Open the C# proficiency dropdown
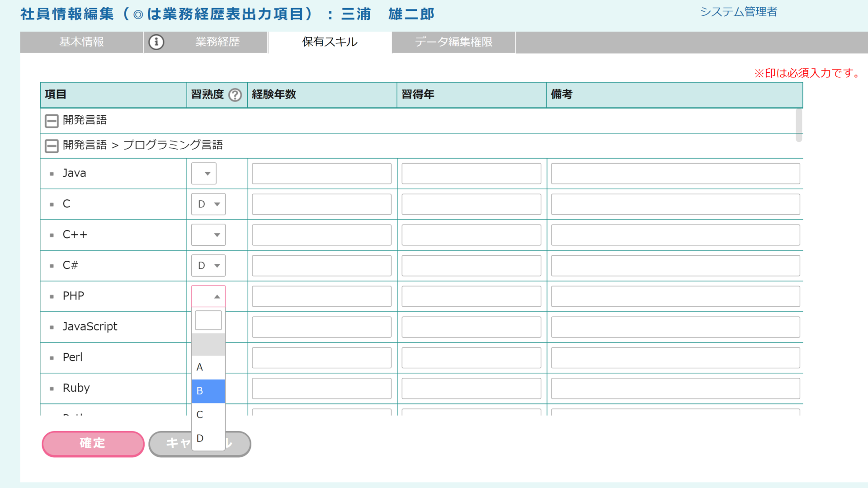This screenshot has height=488, width=868. point(208,266)
